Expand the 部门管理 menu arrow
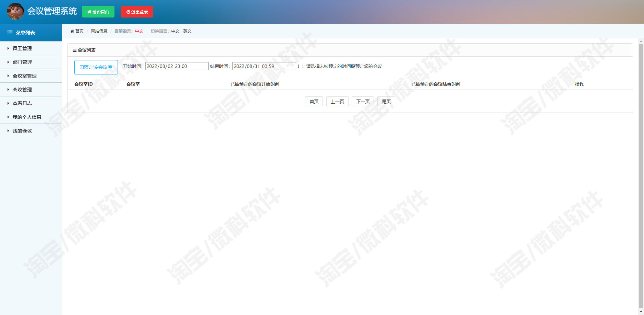The image size is (644, 315). pos(8,62)
